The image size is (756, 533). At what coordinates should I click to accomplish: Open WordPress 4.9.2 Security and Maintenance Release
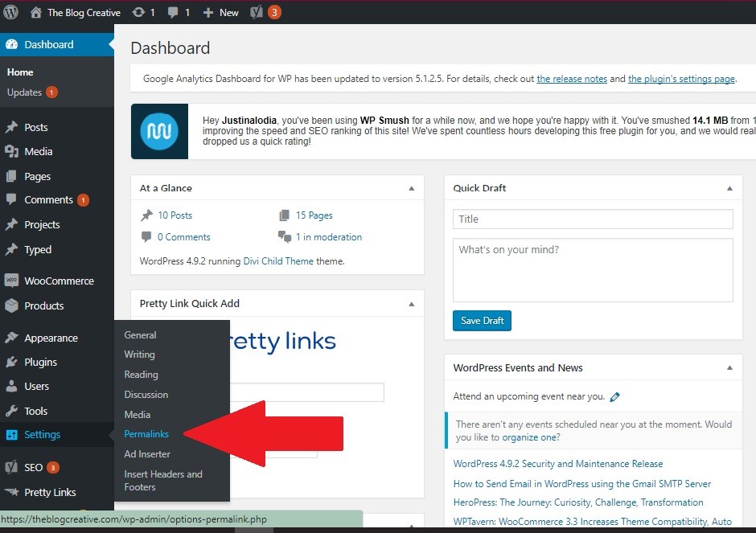click(558, 464)
